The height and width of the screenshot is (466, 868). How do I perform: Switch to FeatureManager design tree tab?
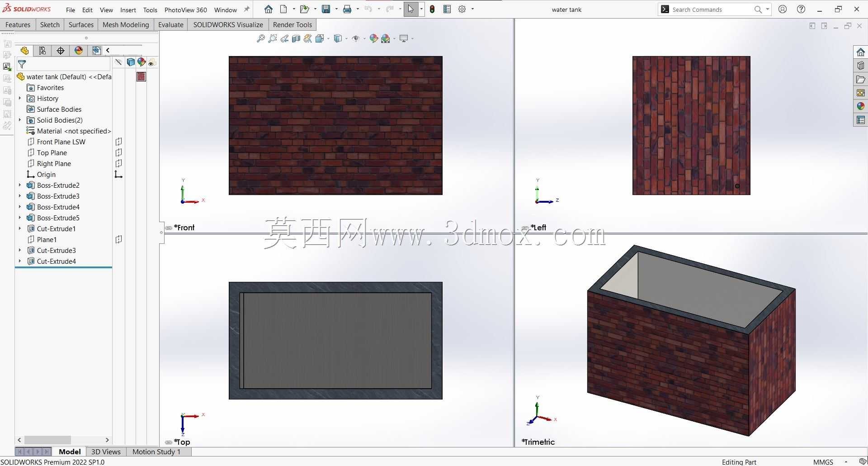24,51
